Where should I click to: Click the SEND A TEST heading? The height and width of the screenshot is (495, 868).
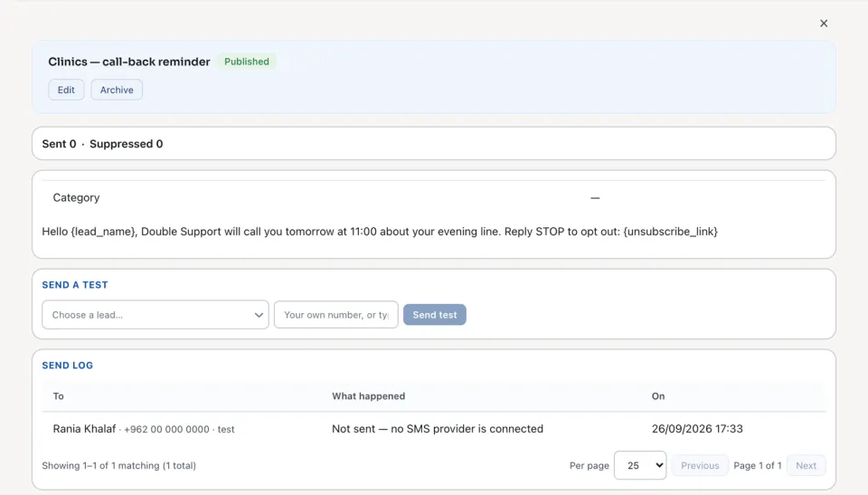click(x=75, y=285)
